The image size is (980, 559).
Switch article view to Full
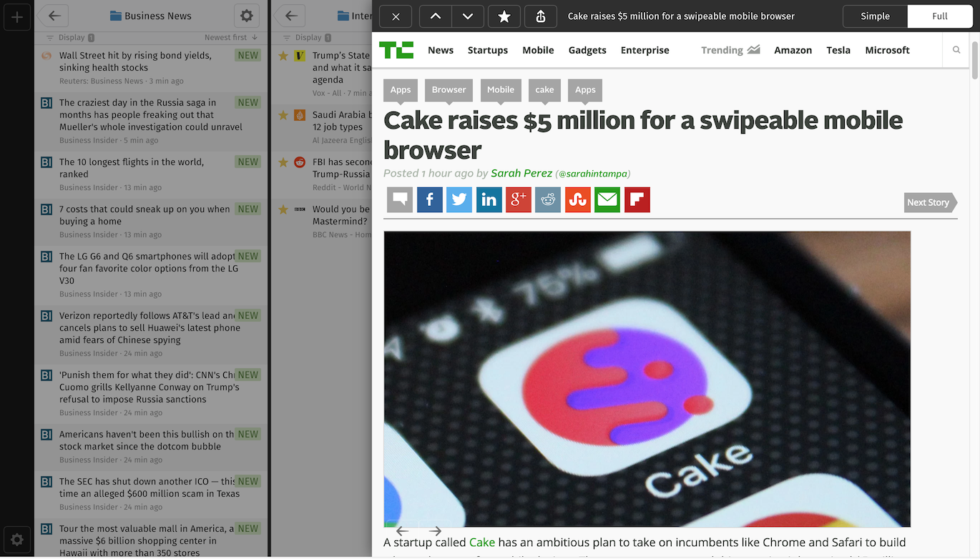[940, 16]
